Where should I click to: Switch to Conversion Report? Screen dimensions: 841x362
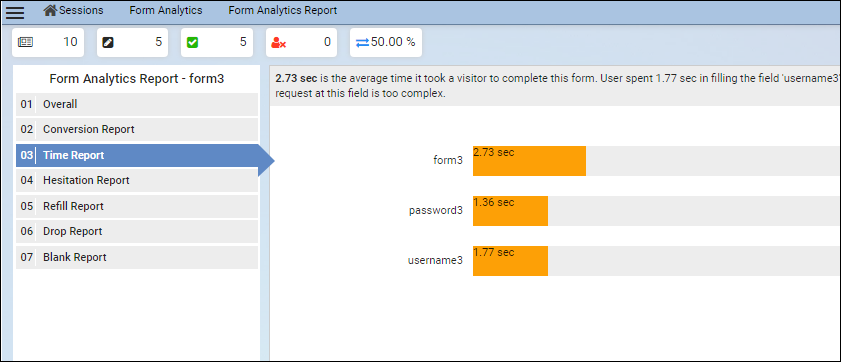pos(137,130)
